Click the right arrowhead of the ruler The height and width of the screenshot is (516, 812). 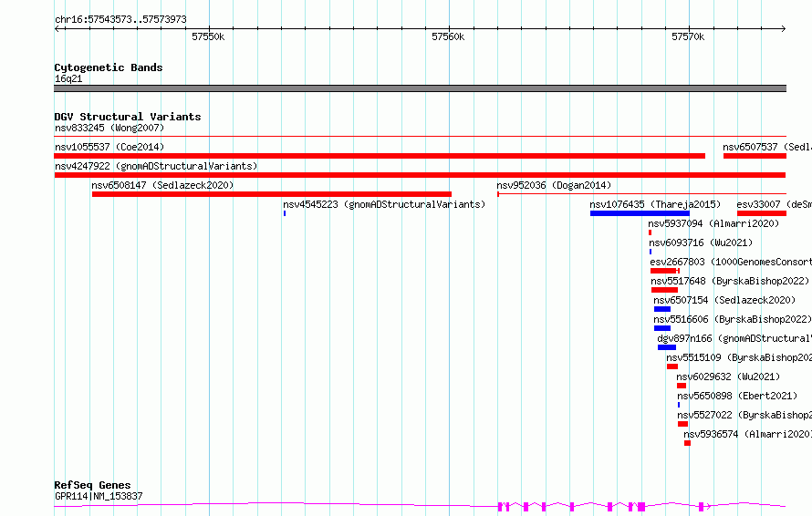tap(784, 29)
